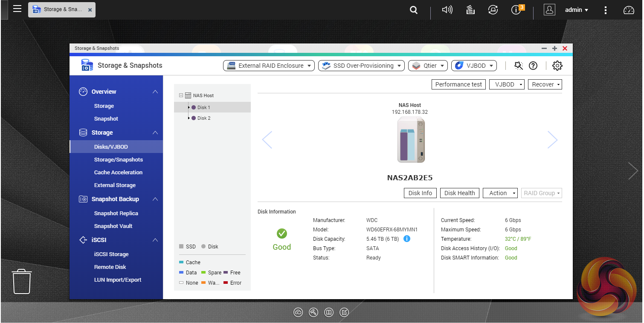Open the Qtier dropdown menu

(428, 66)
